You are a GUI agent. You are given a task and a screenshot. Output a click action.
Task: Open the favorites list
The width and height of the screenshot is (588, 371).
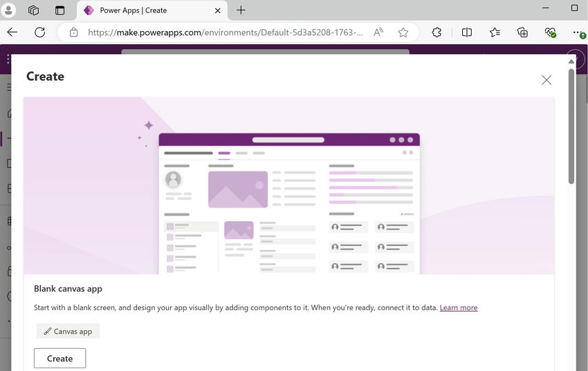click(x=495, y=32)
